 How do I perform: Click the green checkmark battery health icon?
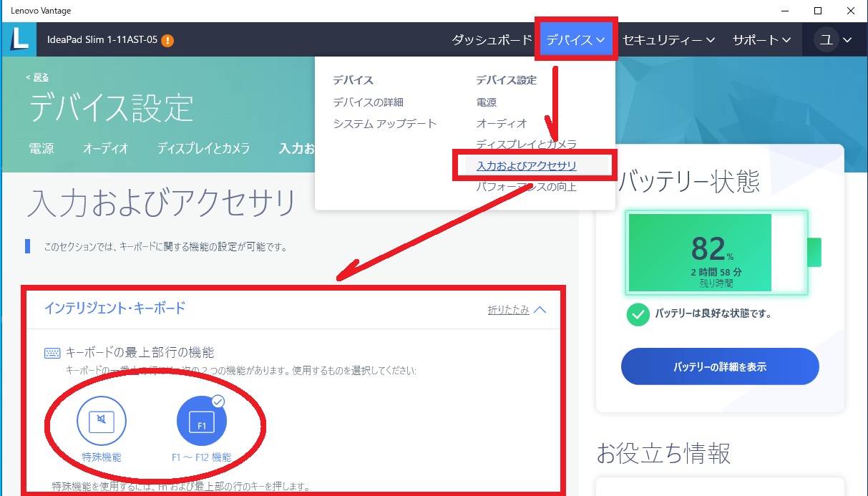pyautogui.click(x=638, y=314)
